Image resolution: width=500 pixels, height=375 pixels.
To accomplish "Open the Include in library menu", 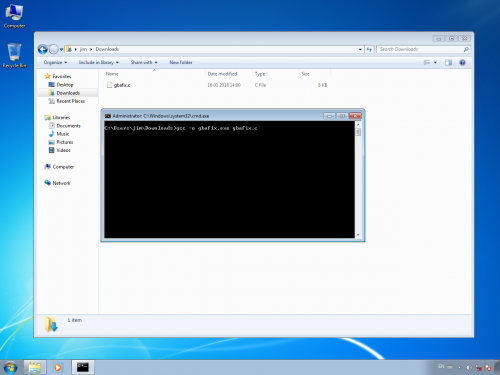I will point(99,62).
